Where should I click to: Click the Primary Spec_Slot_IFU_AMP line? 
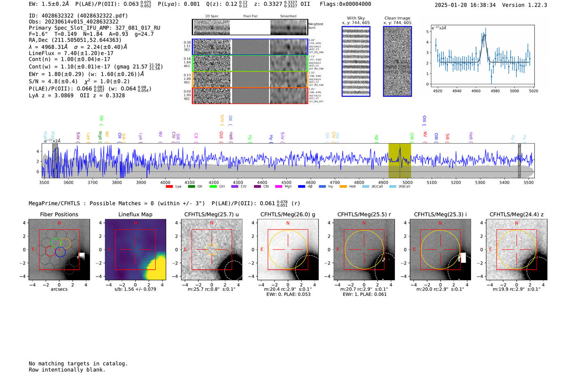(x=95, y=28)
